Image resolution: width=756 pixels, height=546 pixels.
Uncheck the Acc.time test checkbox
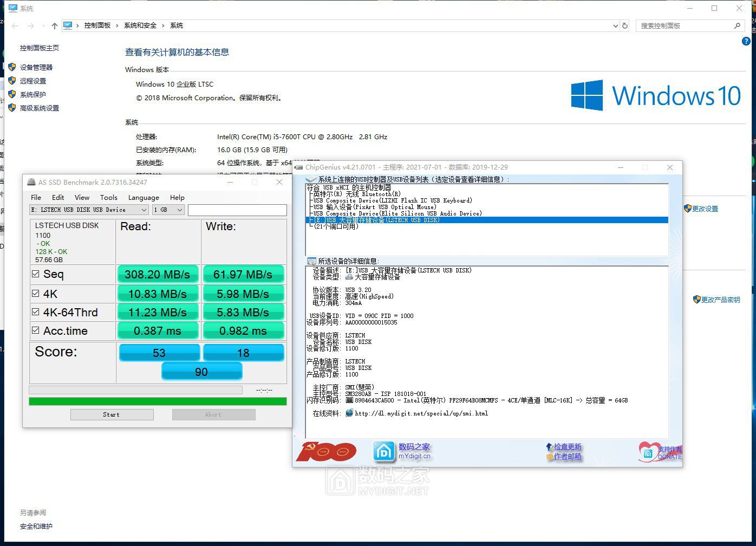pos(36,330)
